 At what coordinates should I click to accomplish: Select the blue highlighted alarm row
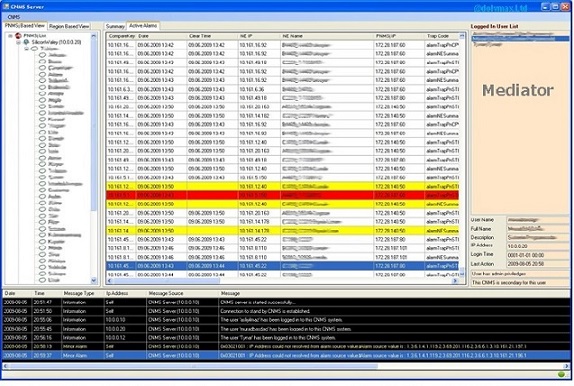(283, 266)
